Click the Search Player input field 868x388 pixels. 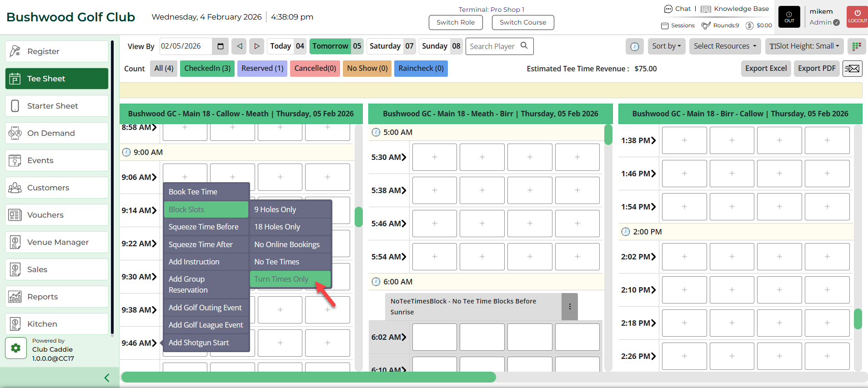493,46
